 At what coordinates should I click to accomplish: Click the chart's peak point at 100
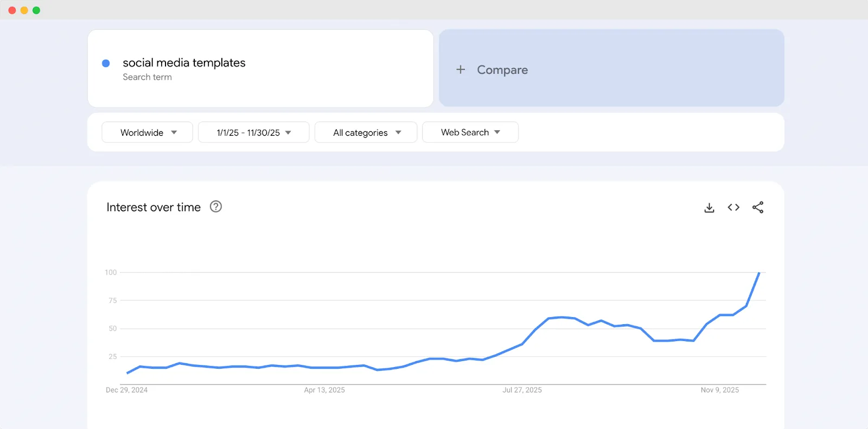pos(759,273)
